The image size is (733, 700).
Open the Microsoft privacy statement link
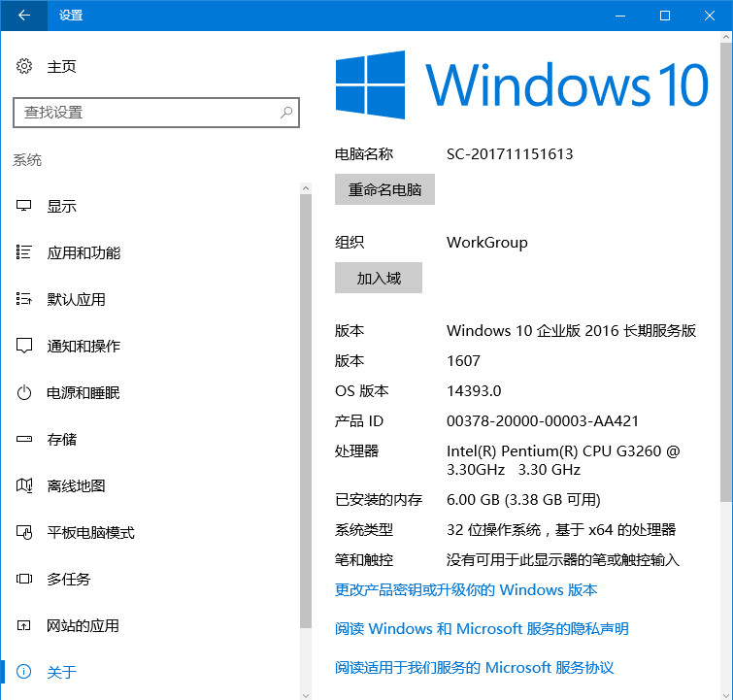point(482,628)
